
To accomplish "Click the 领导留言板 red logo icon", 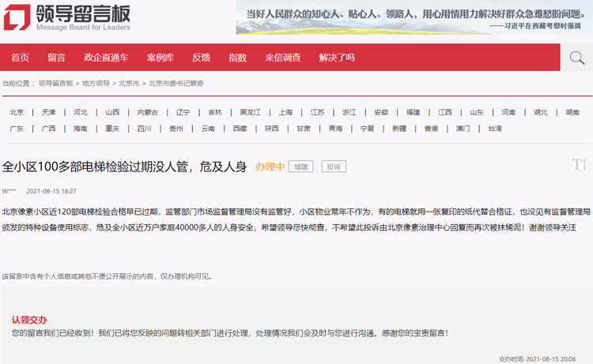I will [x=17, y=17].
